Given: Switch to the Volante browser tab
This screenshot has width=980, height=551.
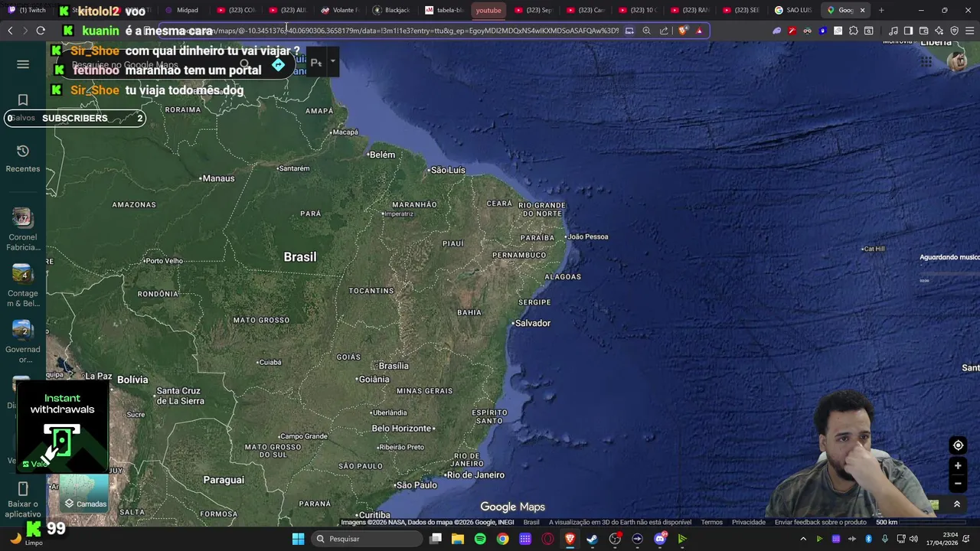Looking at the screenshot, I should [339, 10].
